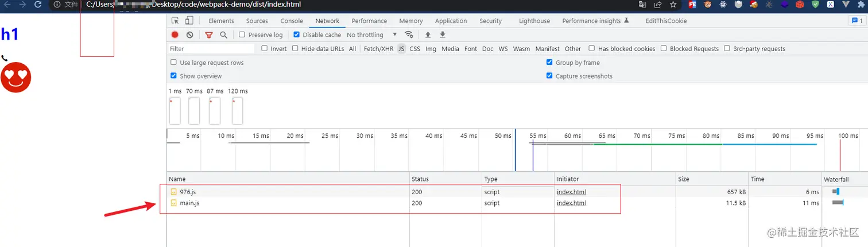Enable Blocked Requests checkbox

click(664, 49)
